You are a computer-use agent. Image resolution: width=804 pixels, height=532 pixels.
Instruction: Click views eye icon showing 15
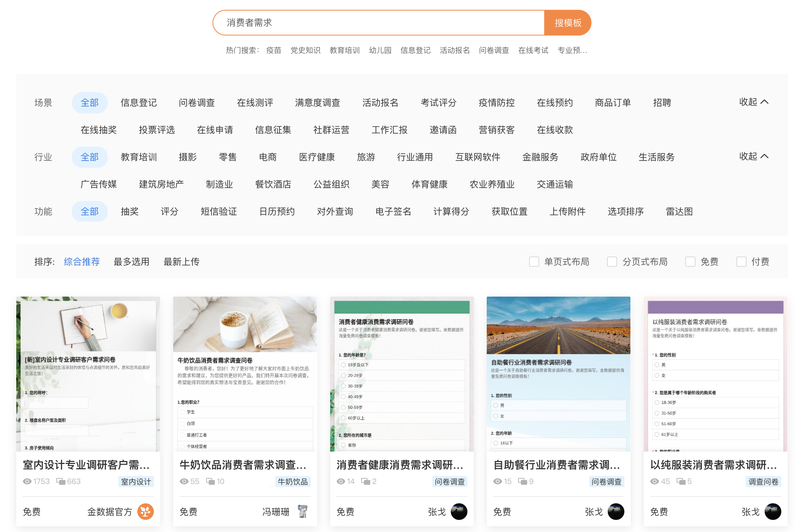(x=498, y=481)
